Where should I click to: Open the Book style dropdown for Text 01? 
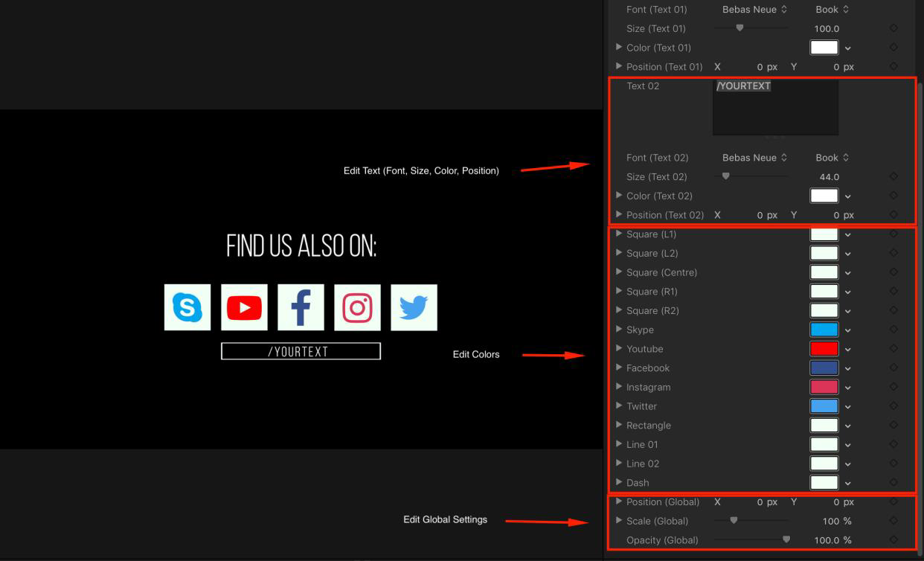tap(832, 10)
